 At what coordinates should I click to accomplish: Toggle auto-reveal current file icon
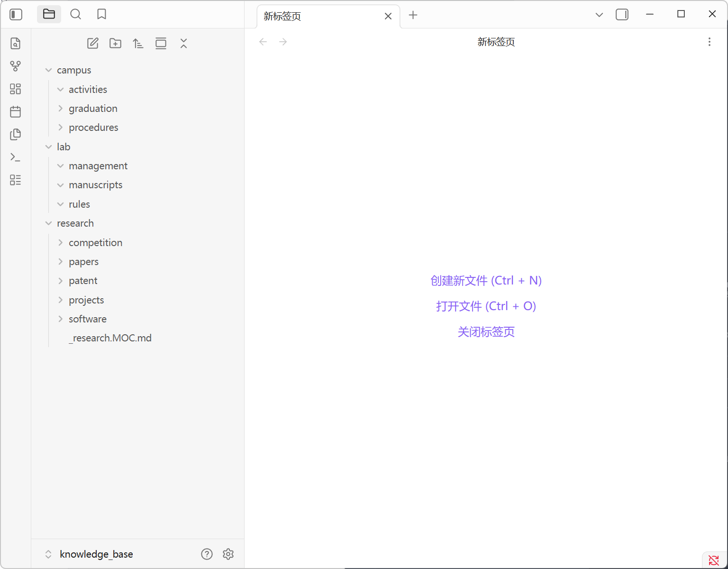tap(161, 43)
